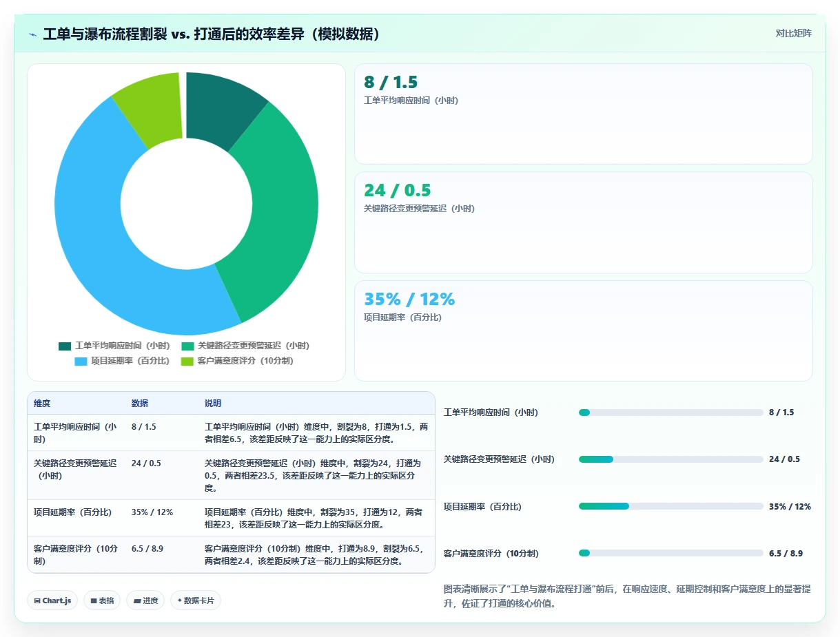Select the 数据卡片 tag chip
840x637 pixels.
click(x=196, y=601)
